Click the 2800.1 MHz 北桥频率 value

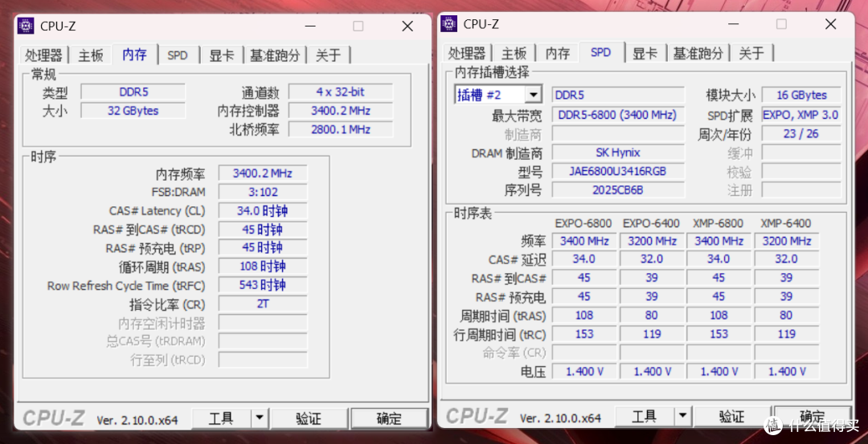click(341, 129)
